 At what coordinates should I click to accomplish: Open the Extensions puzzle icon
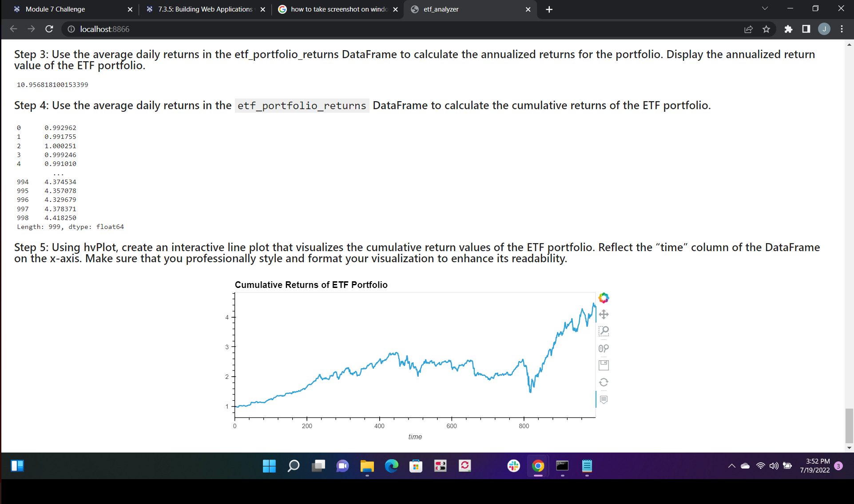pyautogui.click(x=788, y=29)
